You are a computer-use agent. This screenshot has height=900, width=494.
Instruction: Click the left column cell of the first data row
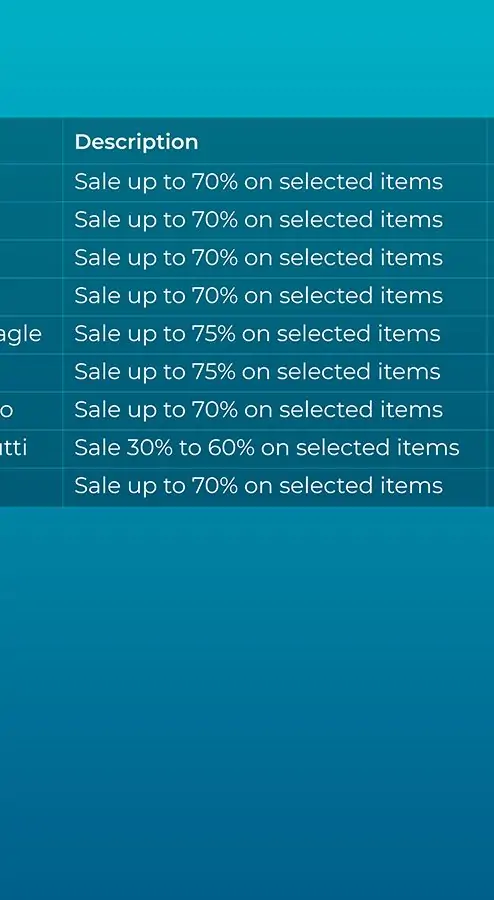coord(31,183)
